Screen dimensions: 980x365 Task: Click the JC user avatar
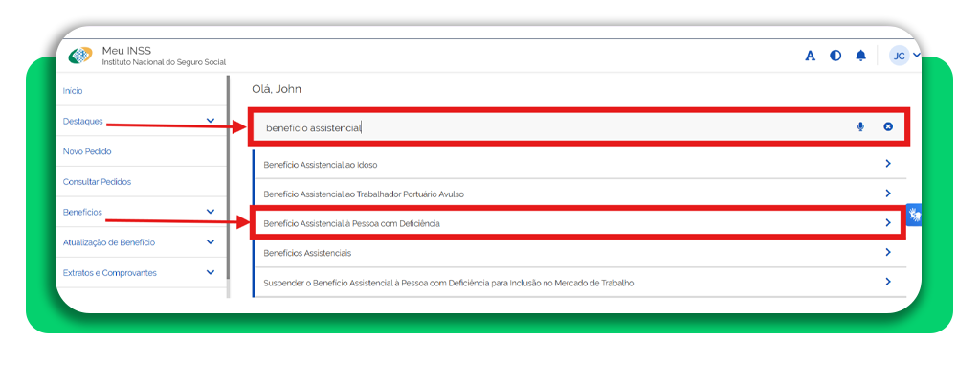900,56
